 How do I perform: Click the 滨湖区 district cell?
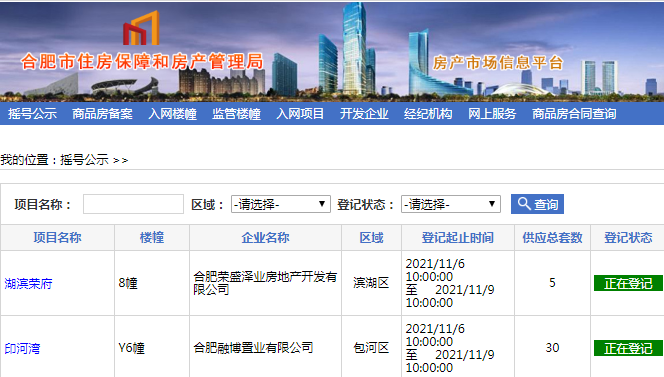point(371,283)
